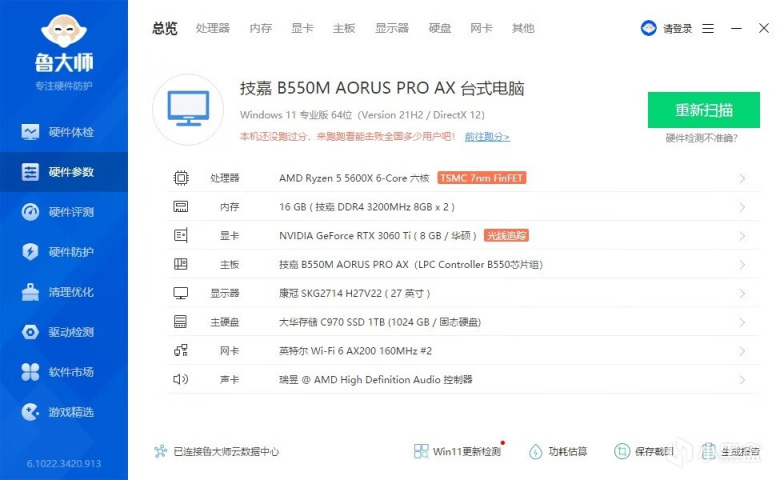Expand the 主硬盘 row chevron
Image resolution: width=784 pixels, height=480 pixels.
(742, 322)
